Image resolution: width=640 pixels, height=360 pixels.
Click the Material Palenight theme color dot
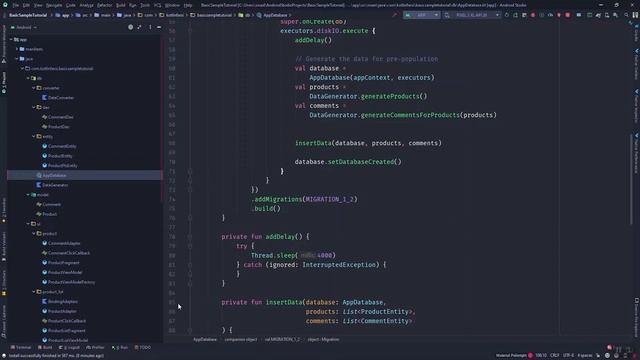530,356
